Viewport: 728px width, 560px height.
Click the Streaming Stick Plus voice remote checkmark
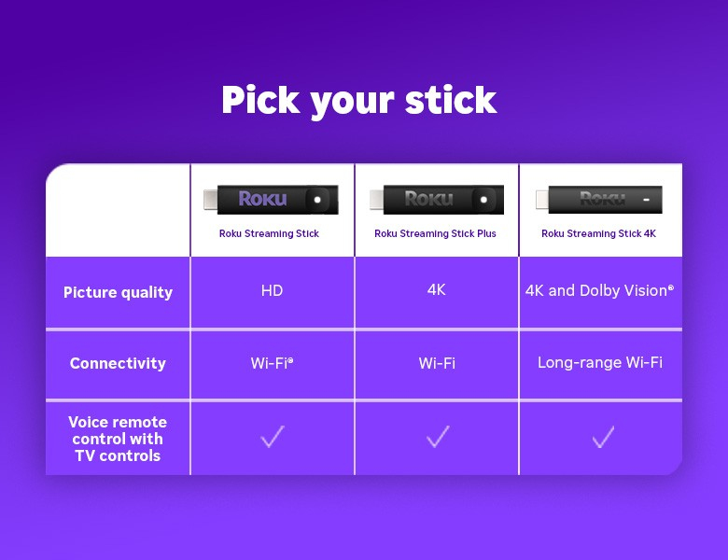[437, 437]
